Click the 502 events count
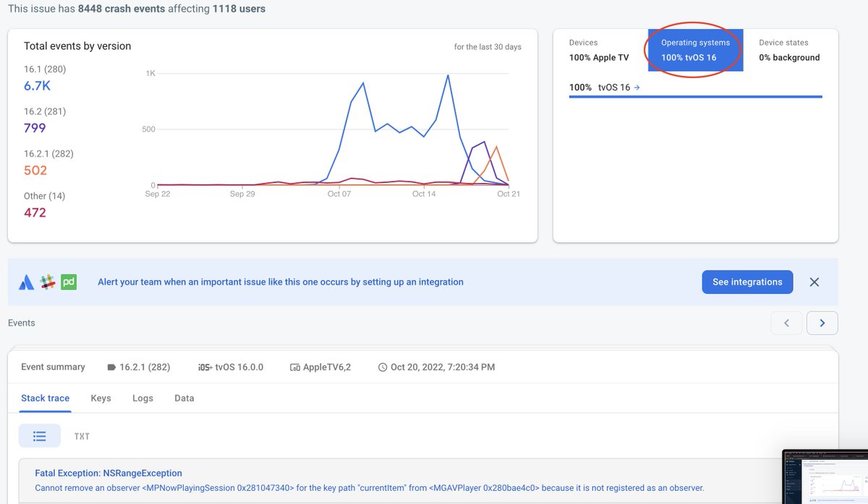Viewport: 868px width, 504px height. tap(35, 170)
